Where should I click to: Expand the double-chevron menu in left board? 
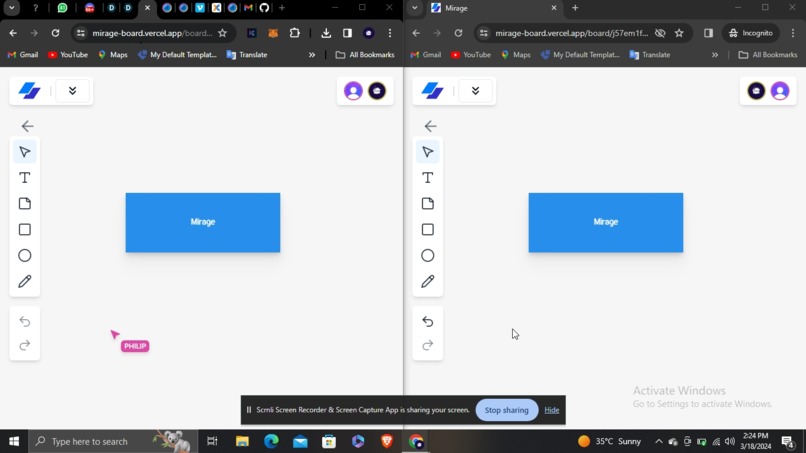[72, 91]
